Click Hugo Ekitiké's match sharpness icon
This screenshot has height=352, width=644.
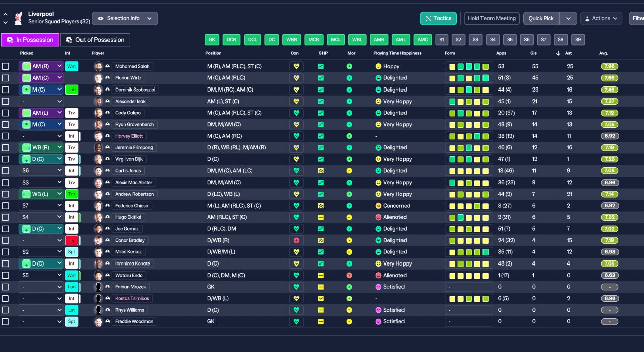click(x=321, y=217)
